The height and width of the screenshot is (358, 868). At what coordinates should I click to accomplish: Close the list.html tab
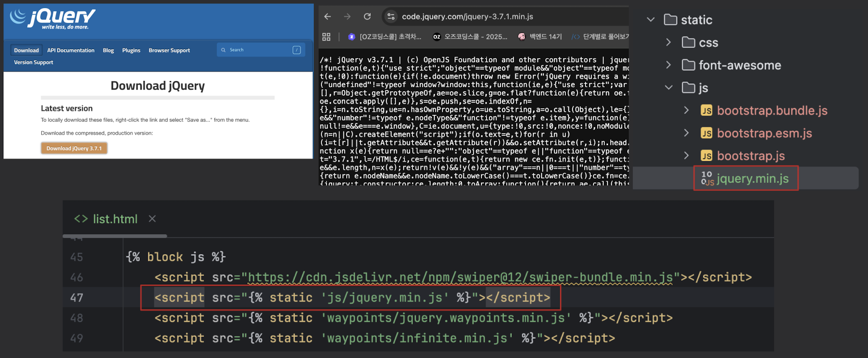[x=152, y=219]
